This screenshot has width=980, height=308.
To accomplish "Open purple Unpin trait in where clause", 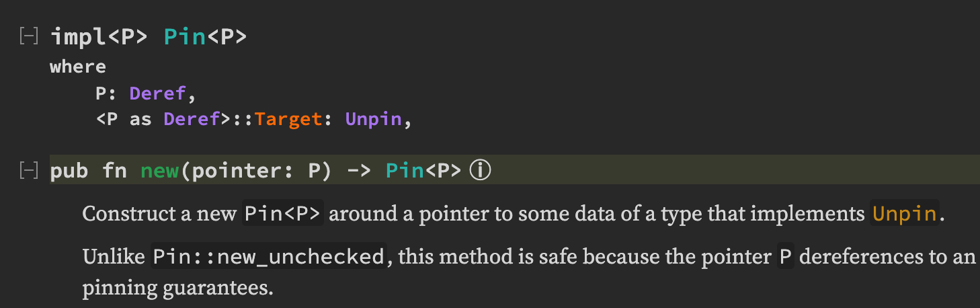I will pyautogui.click(x=373, y=120).
